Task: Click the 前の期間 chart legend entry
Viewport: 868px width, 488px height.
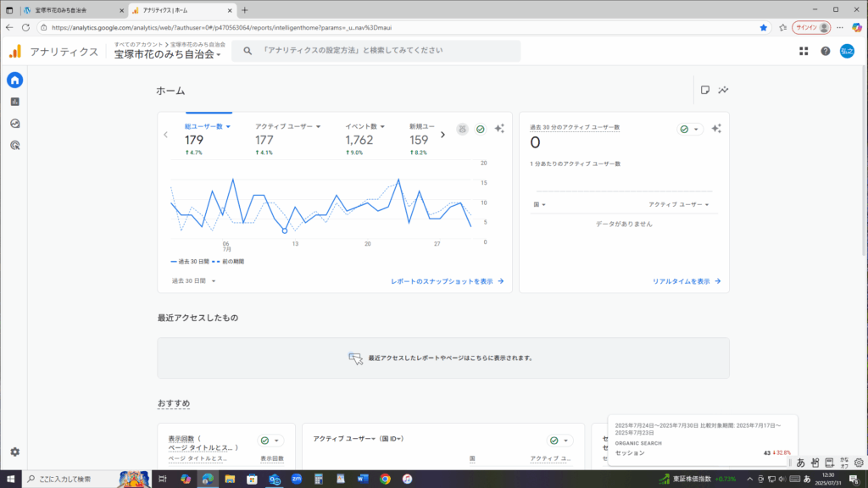Action: tap(228, 262)
